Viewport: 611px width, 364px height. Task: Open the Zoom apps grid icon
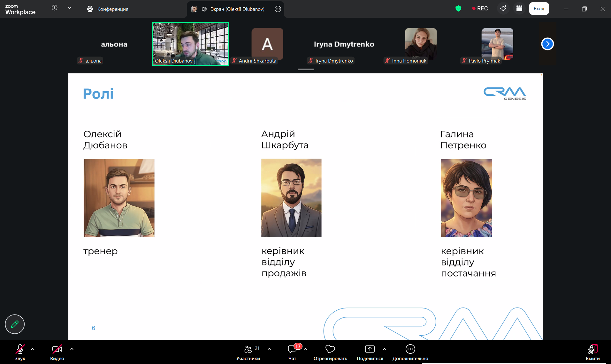[519, 9]
